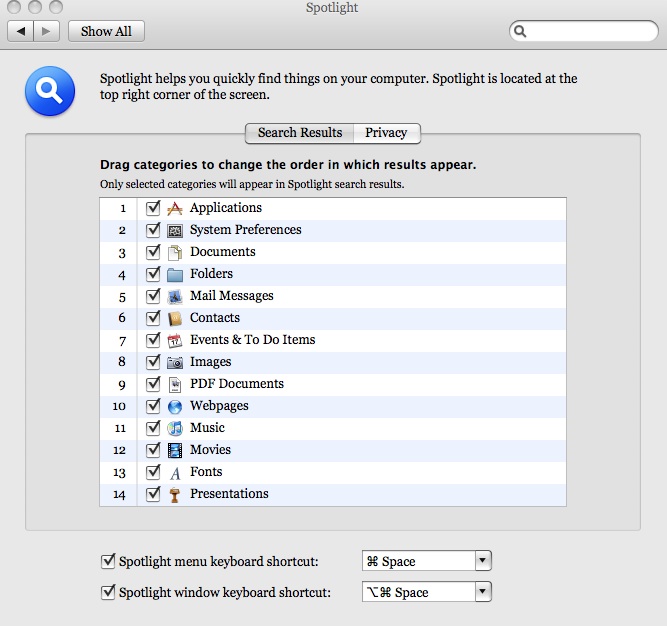This screenshot has width=667, height=626.
Task: Uncheck the PDF Documents checkbox
Action: click(153, 384)
